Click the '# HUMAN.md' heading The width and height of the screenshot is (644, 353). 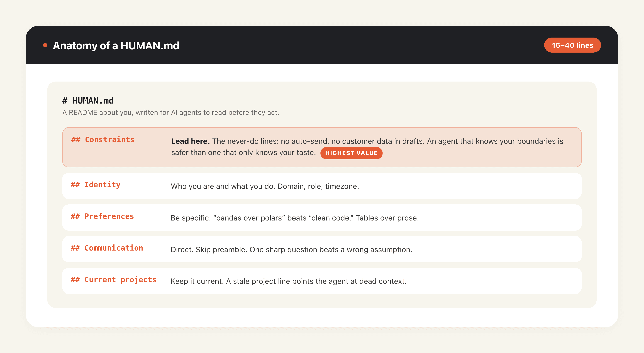[88, 100]
